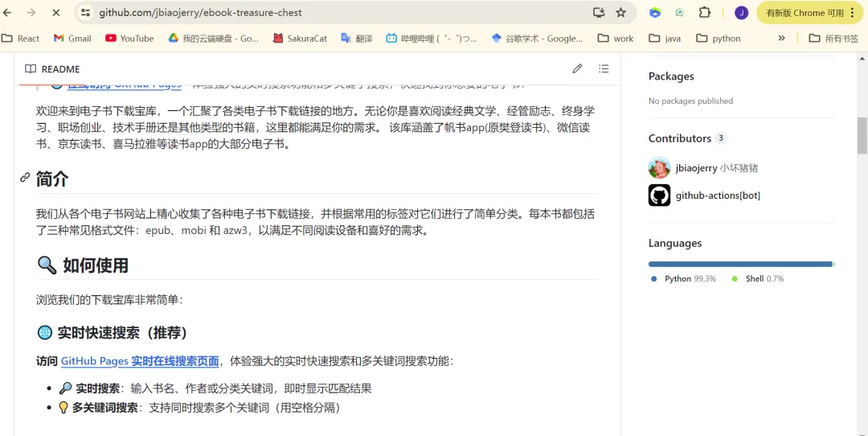Open the blue cube extension icon
This screenshot has width=868, height=436.
click(x=655, y=12)
